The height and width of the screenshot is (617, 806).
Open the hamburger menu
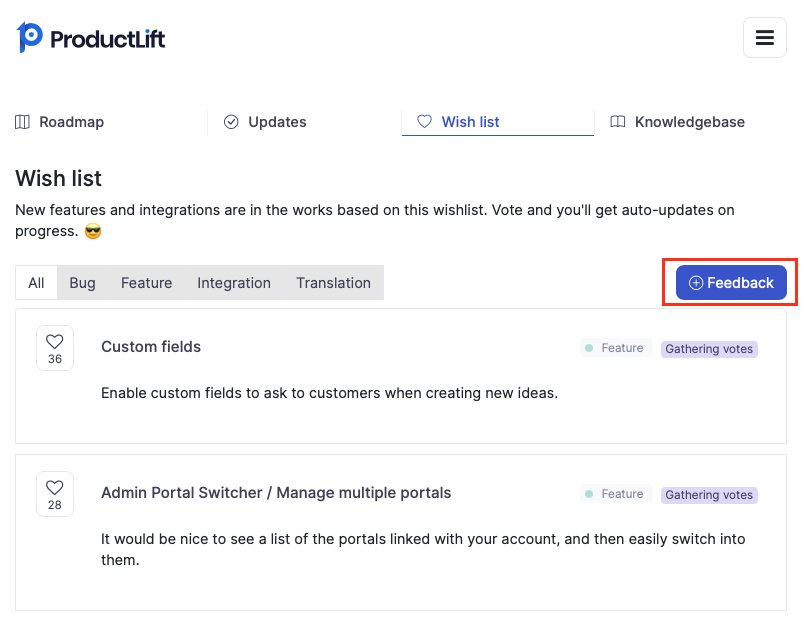coord(764,38)
